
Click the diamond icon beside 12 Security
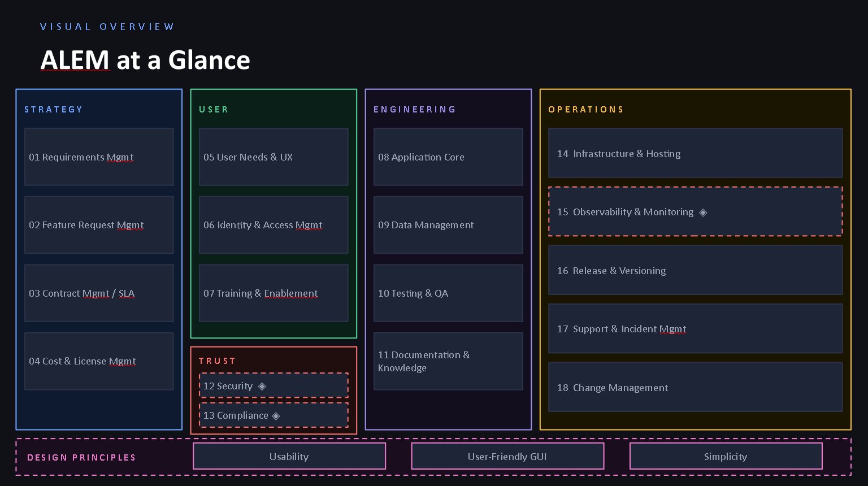click(262, 387)
